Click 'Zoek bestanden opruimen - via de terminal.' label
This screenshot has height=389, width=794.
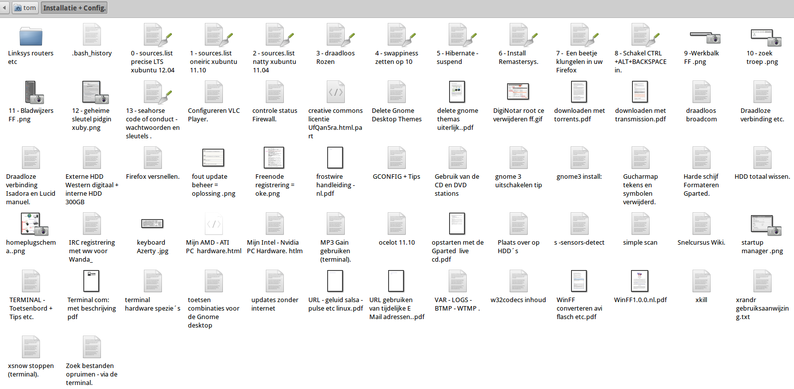pyautogui.click(x=92, y=374)
